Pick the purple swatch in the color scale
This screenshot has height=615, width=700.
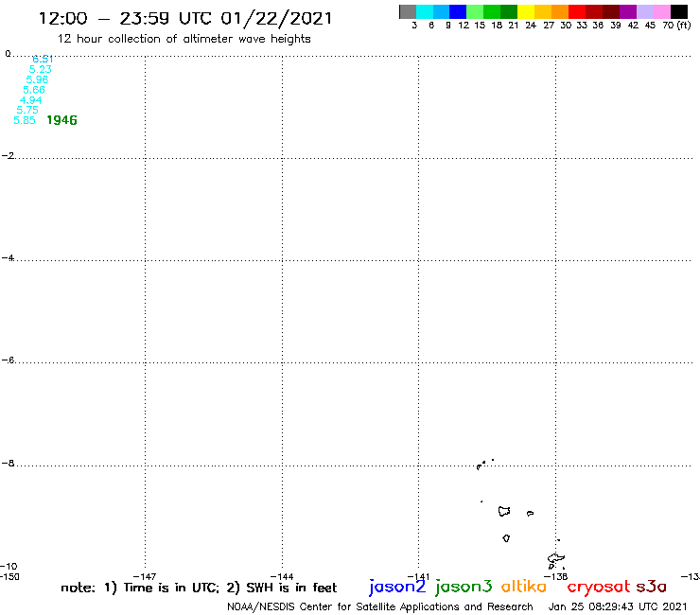(x=628, y=11)
